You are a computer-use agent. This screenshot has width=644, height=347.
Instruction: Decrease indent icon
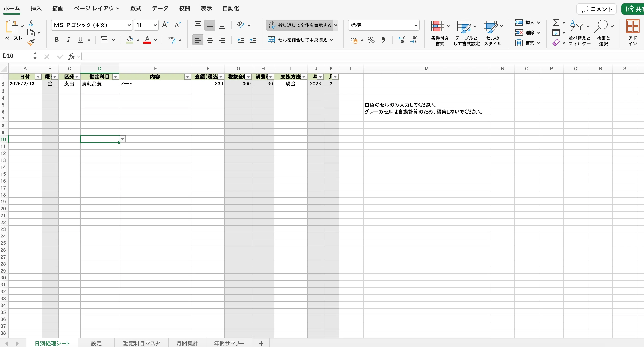pyautogui.click(x=241, y=40)
